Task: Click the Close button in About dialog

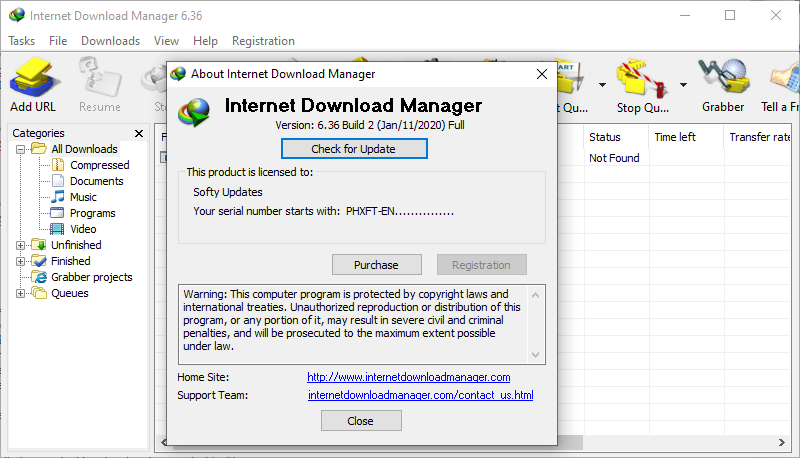Action: click(x=361, y=421)
